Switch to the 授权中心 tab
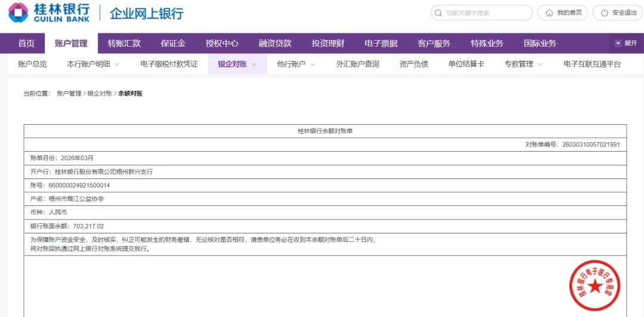This screenshot has width=644, height=317. (x=222, y=43)
